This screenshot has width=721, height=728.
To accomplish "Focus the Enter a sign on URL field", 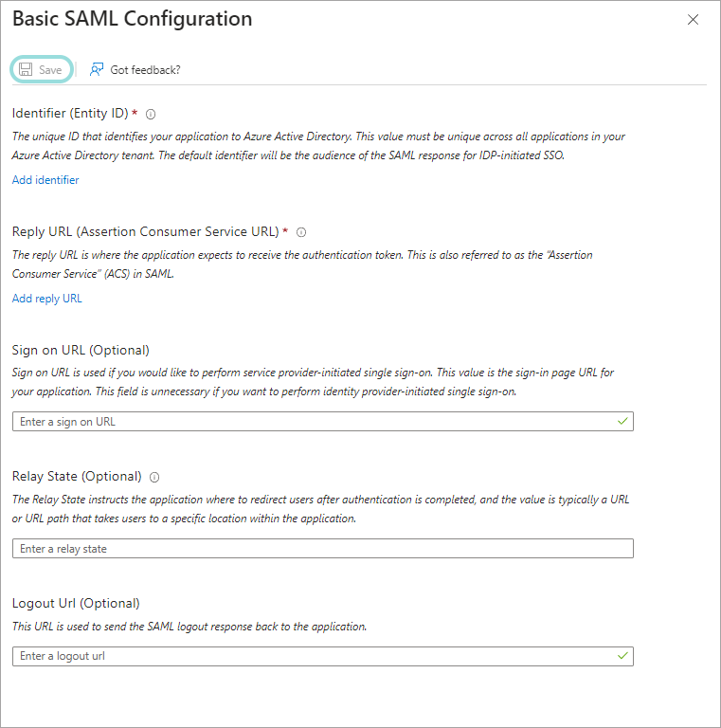I will pos(323,422).
